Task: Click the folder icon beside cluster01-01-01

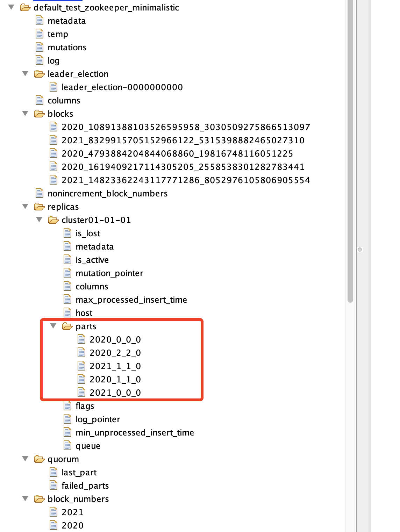Action: click(53, 220)
